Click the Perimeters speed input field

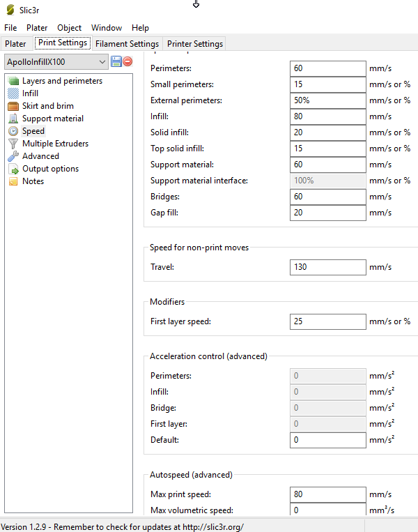pos(327,68)
